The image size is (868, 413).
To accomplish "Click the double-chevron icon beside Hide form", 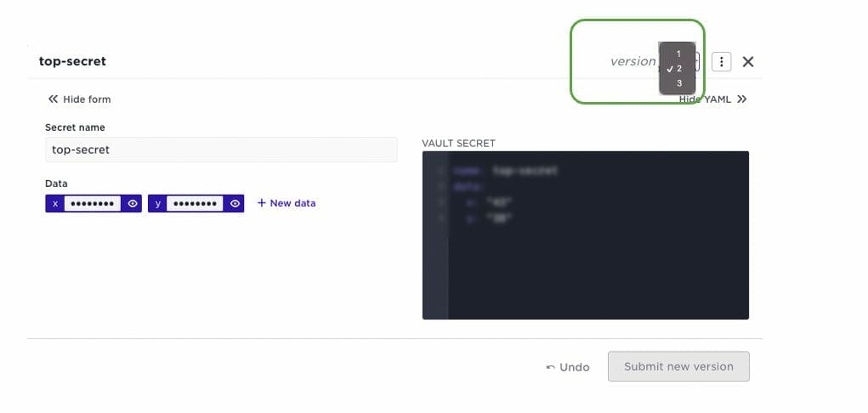I will pyautogui.click(x=54, y=99).
